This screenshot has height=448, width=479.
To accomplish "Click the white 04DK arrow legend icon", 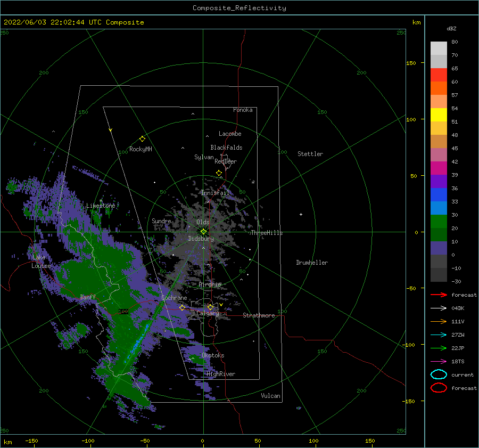I will point(439,308).
